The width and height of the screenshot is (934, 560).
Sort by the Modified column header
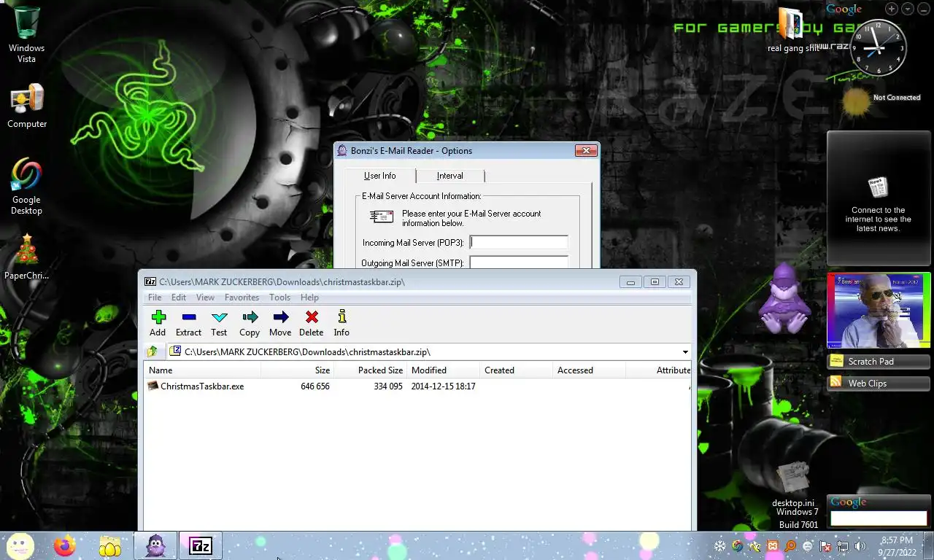pos(443,370)
